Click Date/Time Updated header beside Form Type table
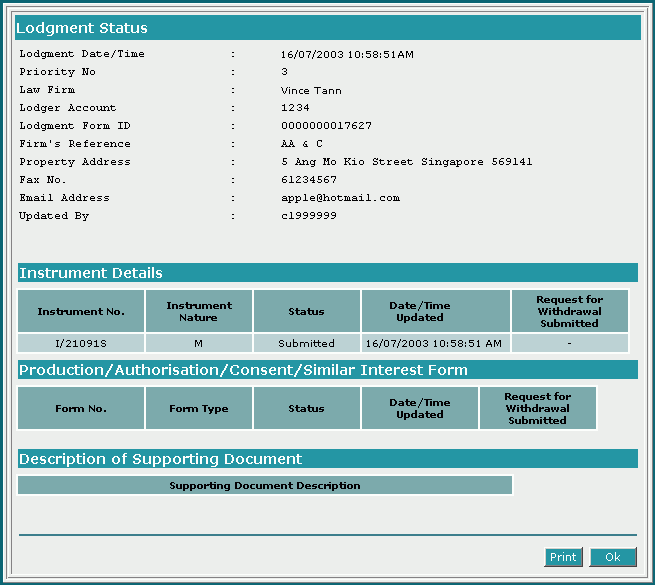The image size is (655, 585). pos(420,408)
